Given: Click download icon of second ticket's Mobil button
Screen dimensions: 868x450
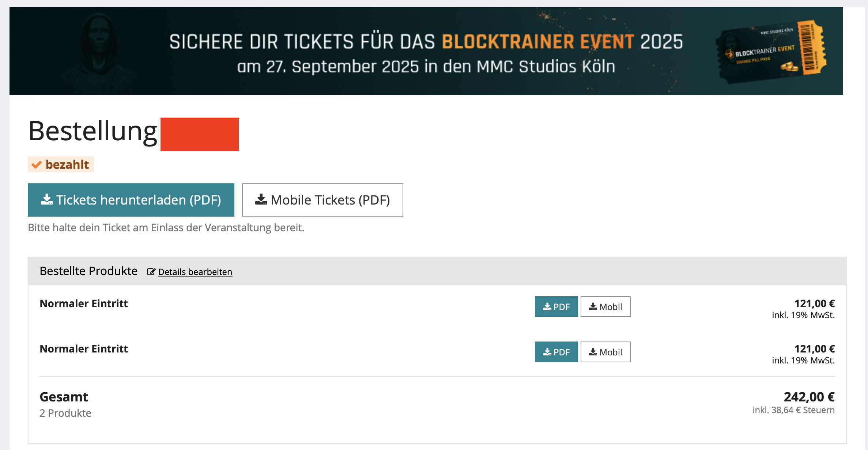Looking at the screenshot, I should 593,352.
